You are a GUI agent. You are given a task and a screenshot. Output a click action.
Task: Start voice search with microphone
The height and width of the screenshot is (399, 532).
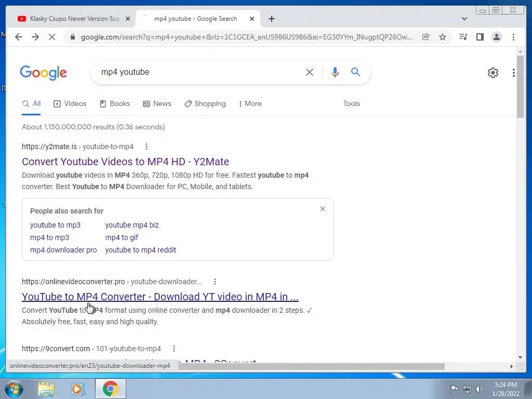click(335, 72)
